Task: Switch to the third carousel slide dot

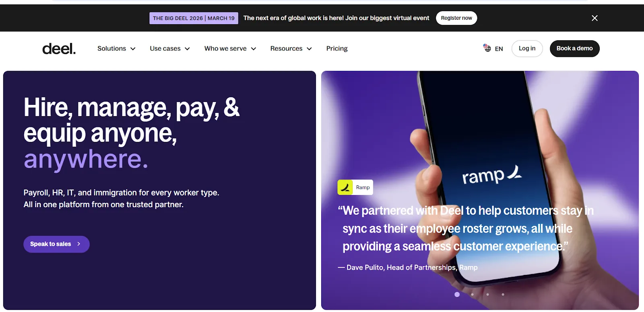Action: pos(487,294)
